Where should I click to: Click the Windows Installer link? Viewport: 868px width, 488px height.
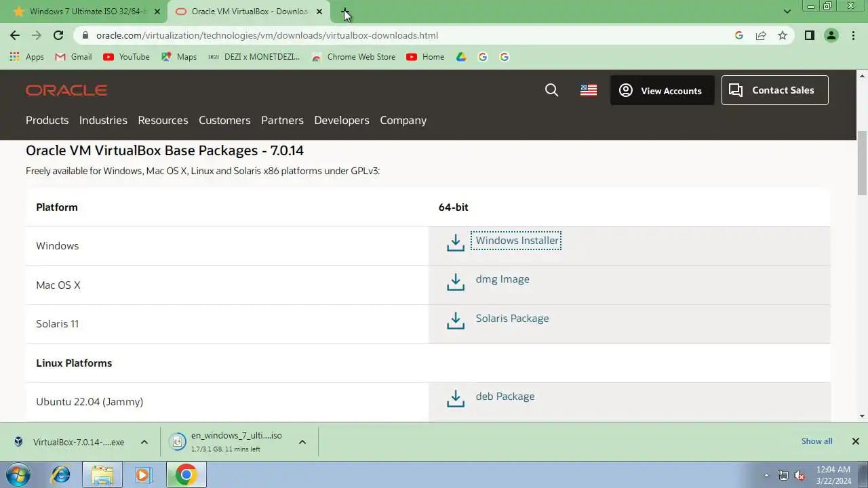(517, 241)
